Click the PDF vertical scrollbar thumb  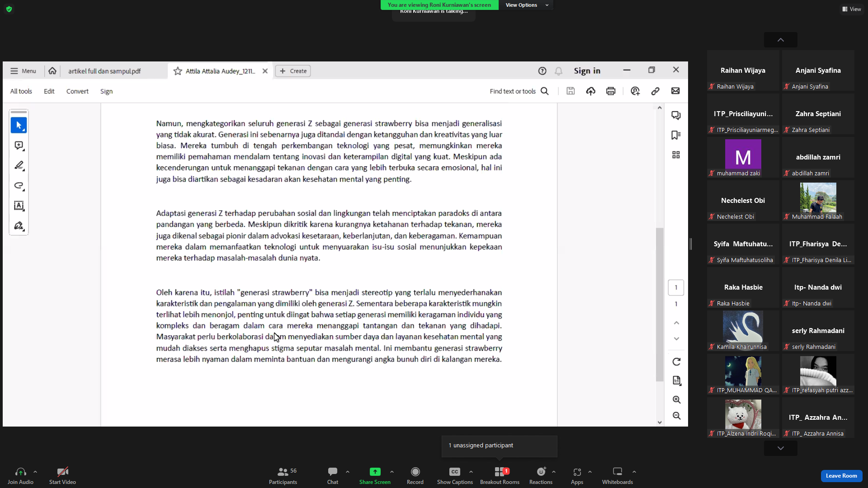pyautogui.click(x=660, y=305)
